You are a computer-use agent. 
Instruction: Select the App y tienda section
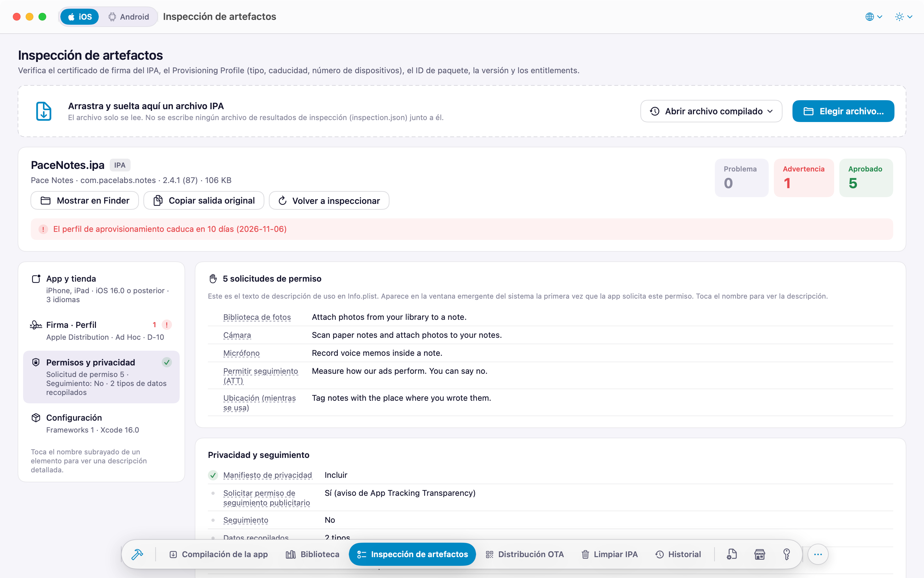pyautogui.click(x=101, y=289)
